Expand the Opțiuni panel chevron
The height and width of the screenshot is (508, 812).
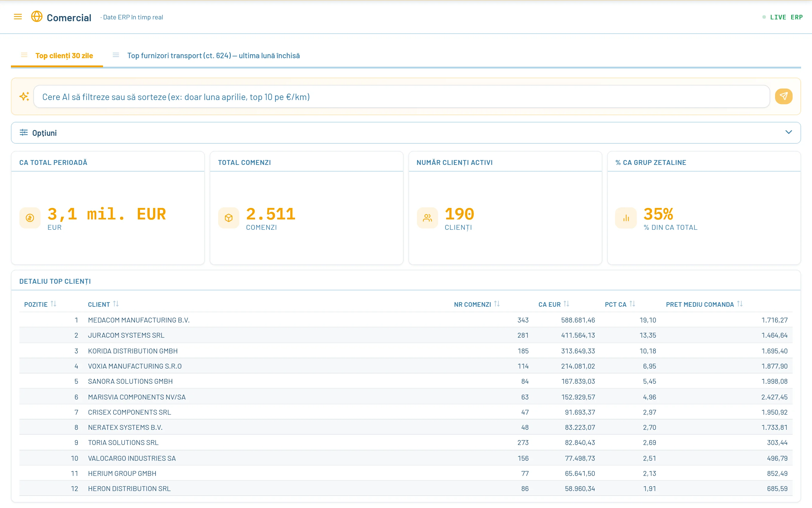click(x=788, y=132)
